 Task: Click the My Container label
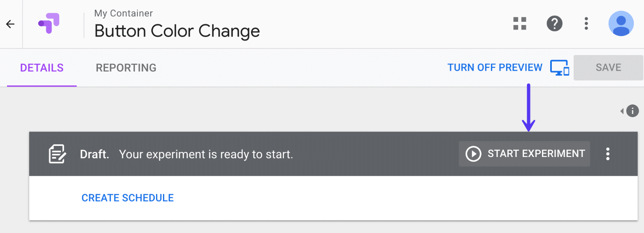click(123, 14)
